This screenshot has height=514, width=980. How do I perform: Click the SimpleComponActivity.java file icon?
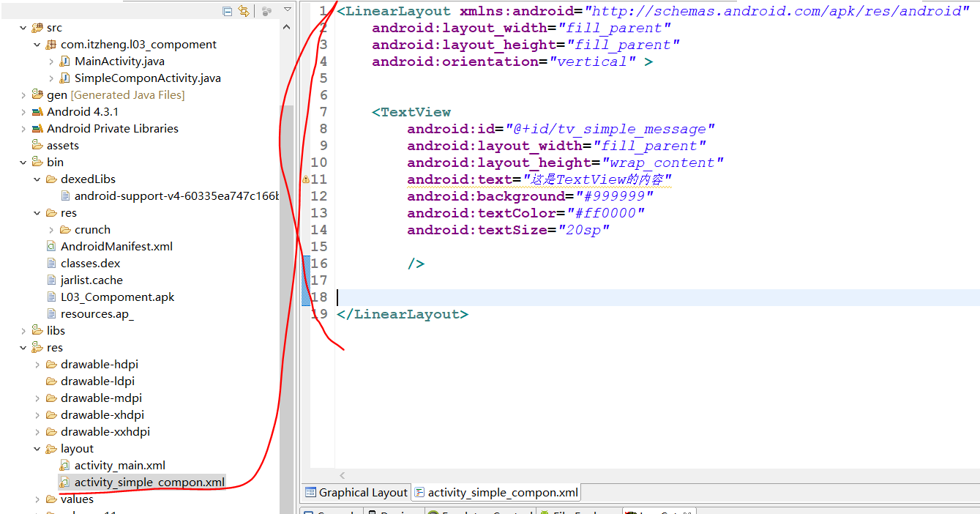pos(65,78)
